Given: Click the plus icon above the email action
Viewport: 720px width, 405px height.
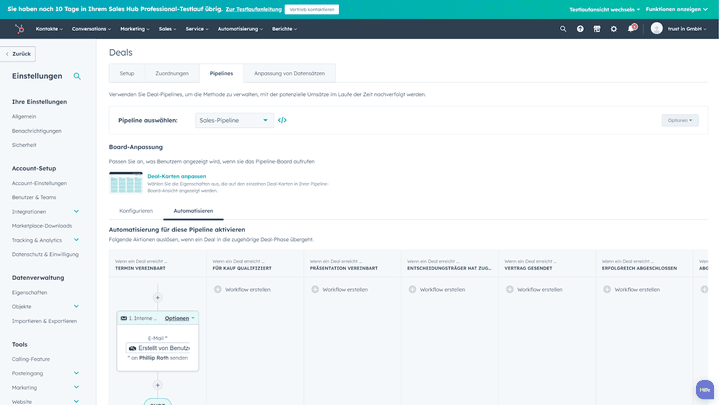Looking at the screenshot, I should (x=158, y=298).
